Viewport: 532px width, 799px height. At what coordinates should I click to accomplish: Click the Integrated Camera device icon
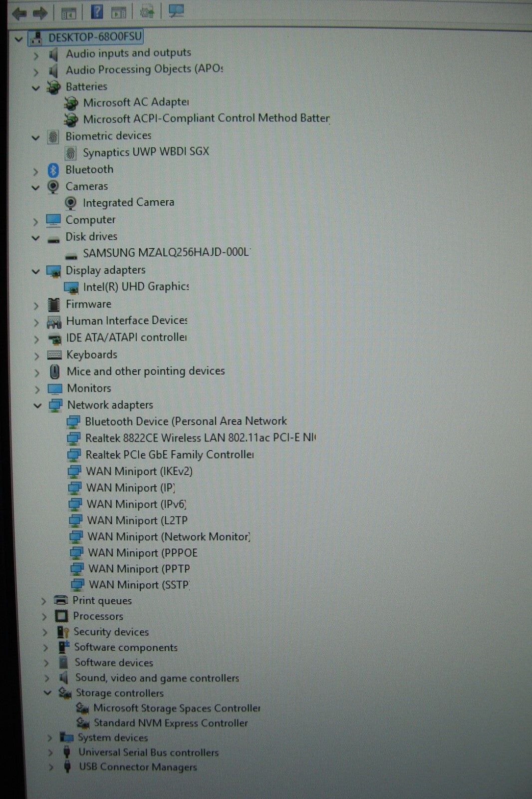[x=71, y=203]
